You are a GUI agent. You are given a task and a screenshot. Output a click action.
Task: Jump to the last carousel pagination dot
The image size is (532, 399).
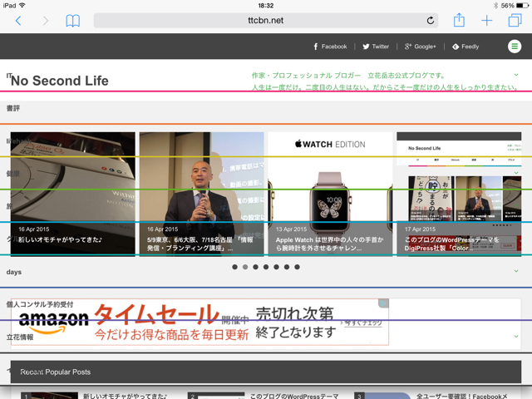(297, 267)
